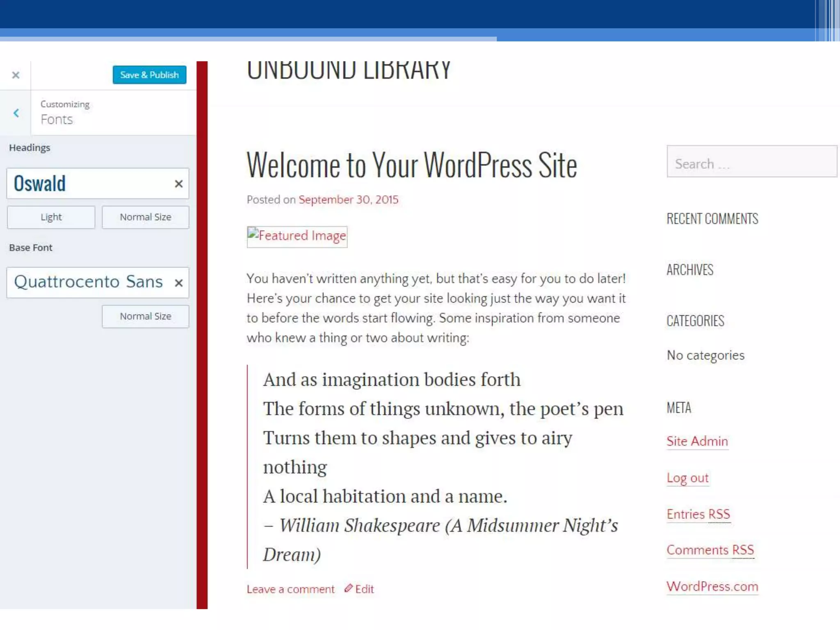Remove the Quattrocento Sans base font
Screen dimensions: 840x630
(178, 283)
